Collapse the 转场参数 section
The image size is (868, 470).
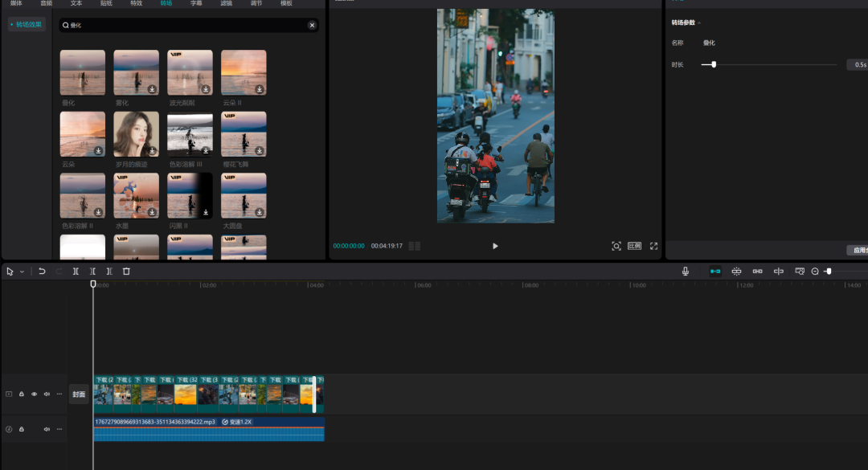point(699,22)
